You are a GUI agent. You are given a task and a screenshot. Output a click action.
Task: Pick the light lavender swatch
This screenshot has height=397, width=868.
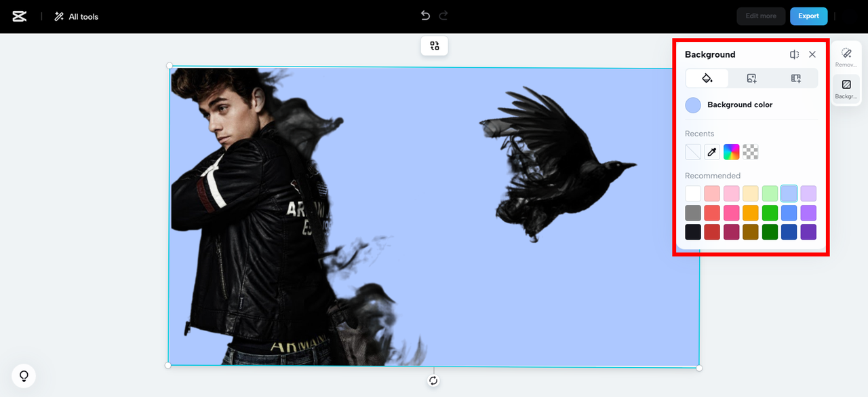click(x=808, y=193)
